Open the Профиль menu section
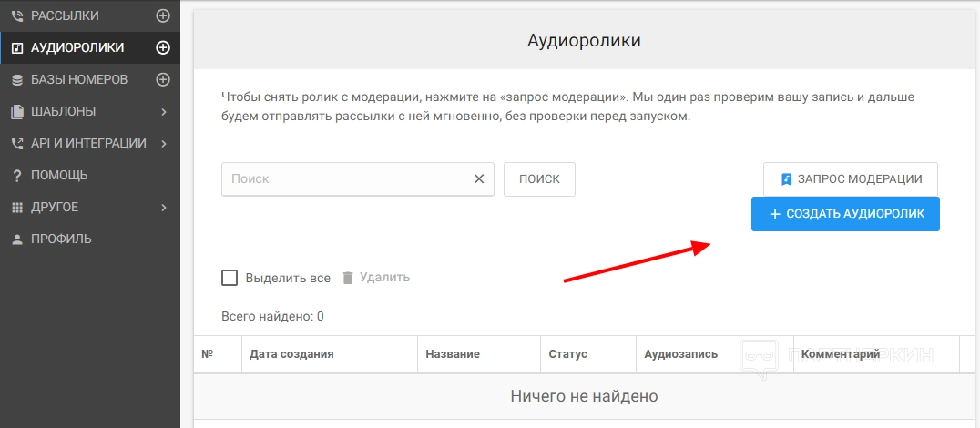 [x=90, y=239]
